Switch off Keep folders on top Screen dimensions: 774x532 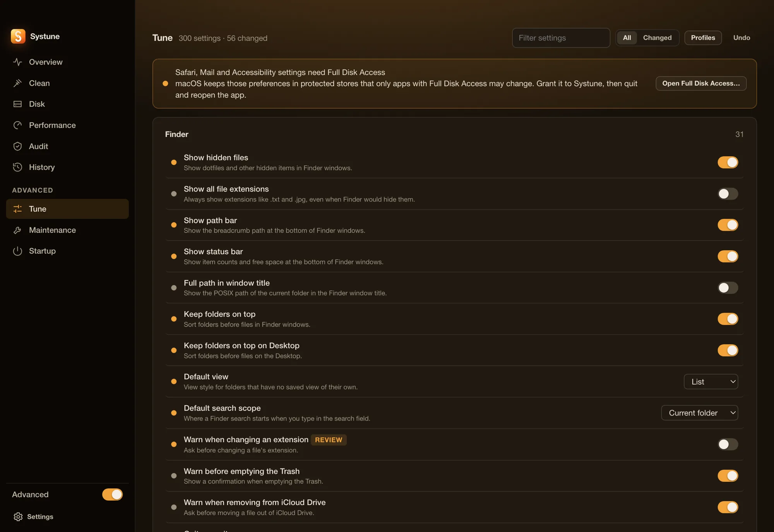click(728, 319)
